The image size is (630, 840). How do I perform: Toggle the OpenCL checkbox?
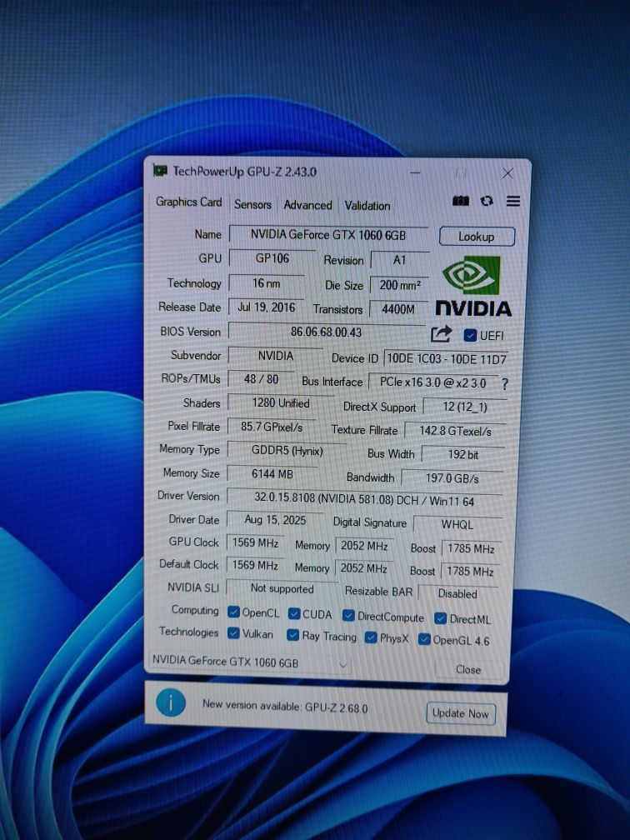point(233,612)
